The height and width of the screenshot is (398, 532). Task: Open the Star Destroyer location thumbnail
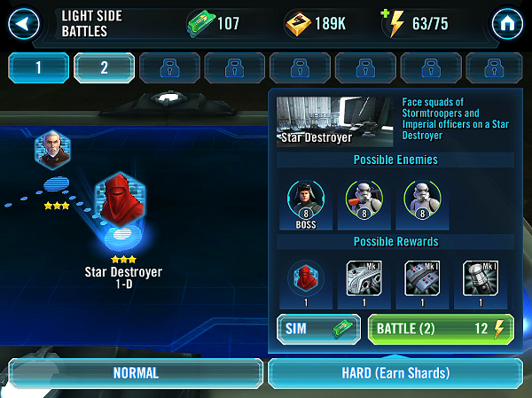coord(334,121)
